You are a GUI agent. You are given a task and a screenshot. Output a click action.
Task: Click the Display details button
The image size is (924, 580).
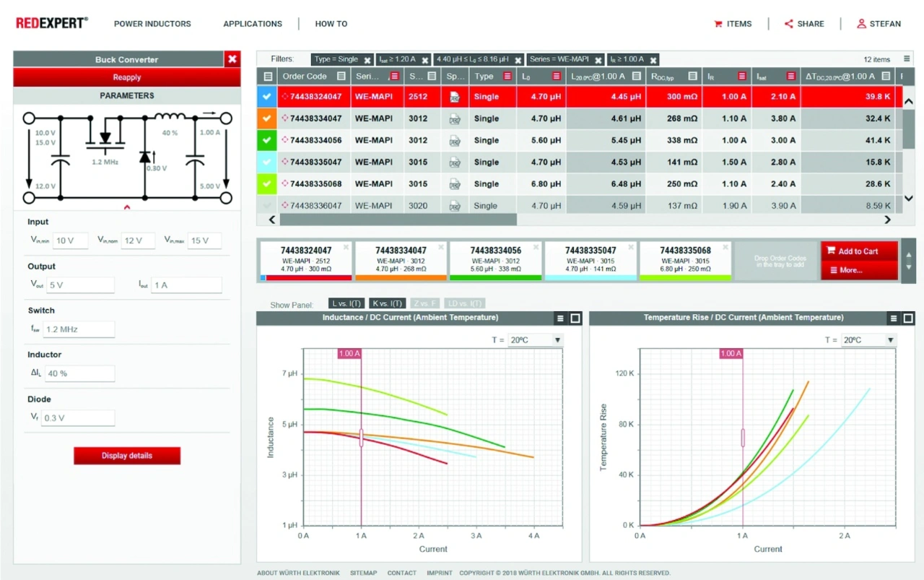coord(127,456)
